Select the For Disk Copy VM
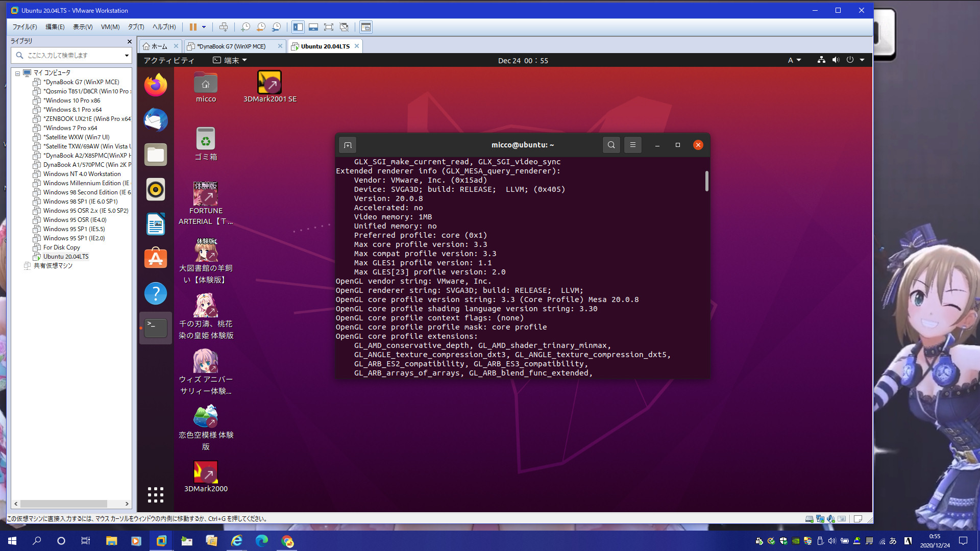 pos(61,247)
